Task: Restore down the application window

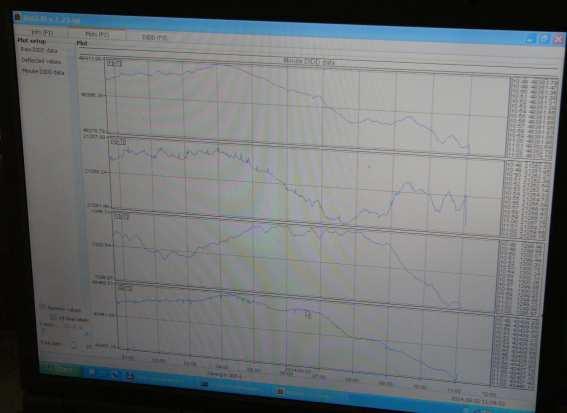Action: point(545,39)
